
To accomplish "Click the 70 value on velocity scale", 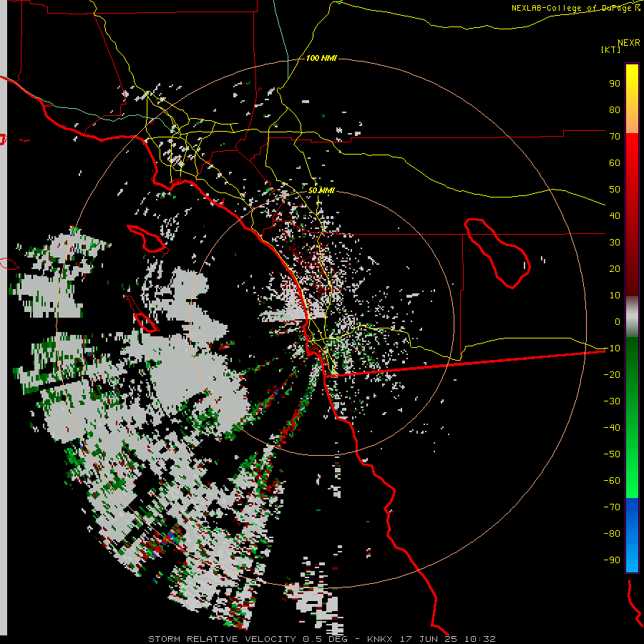I will click(x=615, y=137).
